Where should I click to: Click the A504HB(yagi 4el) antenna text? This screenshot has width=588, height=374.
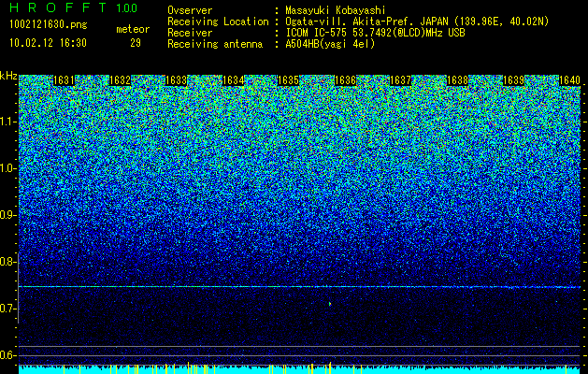pyautogui.click(x=330, y=44)
